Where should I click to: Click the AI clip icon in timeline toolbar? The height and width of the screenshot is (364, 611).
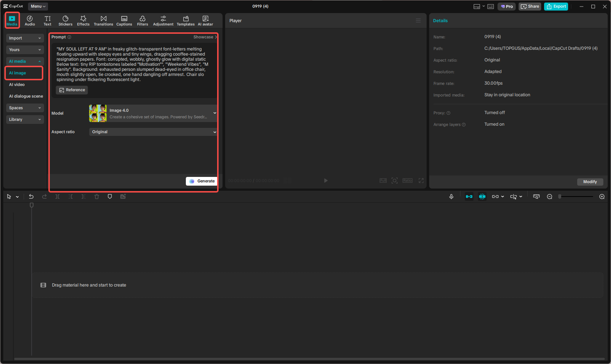pyautogui.click(x=123, y=197)
